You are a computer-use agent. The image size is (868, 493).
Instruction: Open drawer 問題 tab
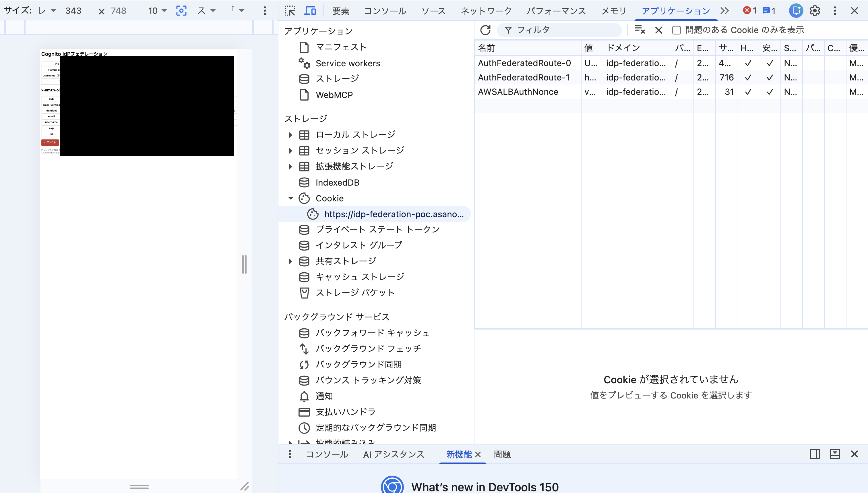pos(502,455)
